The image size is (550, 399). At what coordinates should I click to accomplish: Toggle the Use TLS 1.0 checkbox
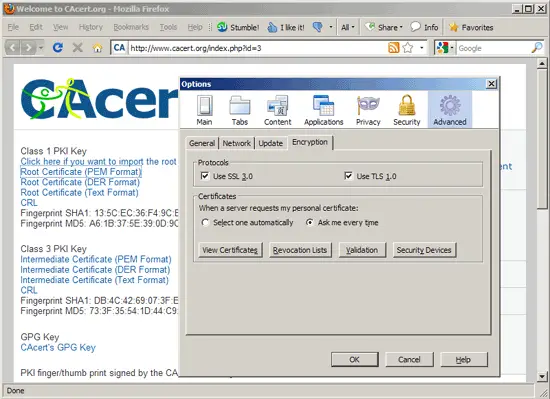348,176
